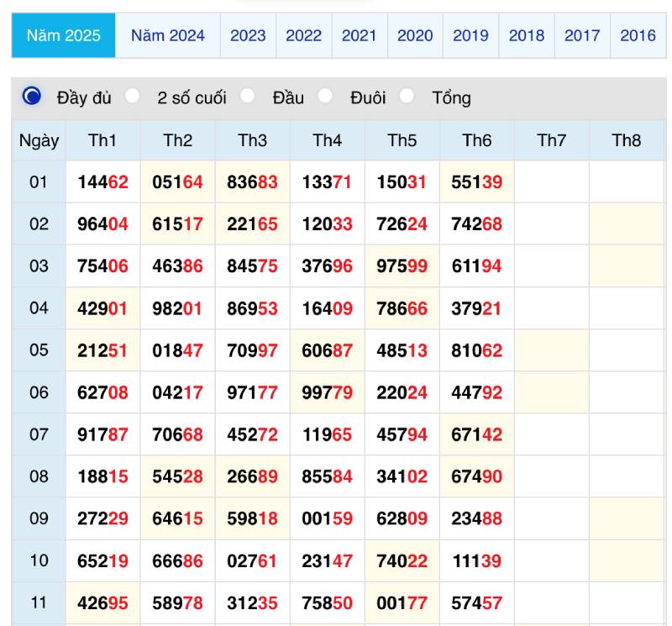Screen dimensions: 672x626
Task: Open the Năm 2025 tab
Action: coord(63,35)
